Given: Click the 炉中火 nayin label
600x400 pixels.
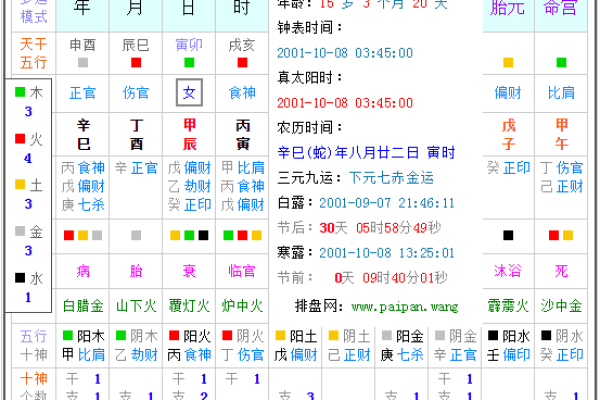Looking at the screenshot, I should [x=242, y=306].
